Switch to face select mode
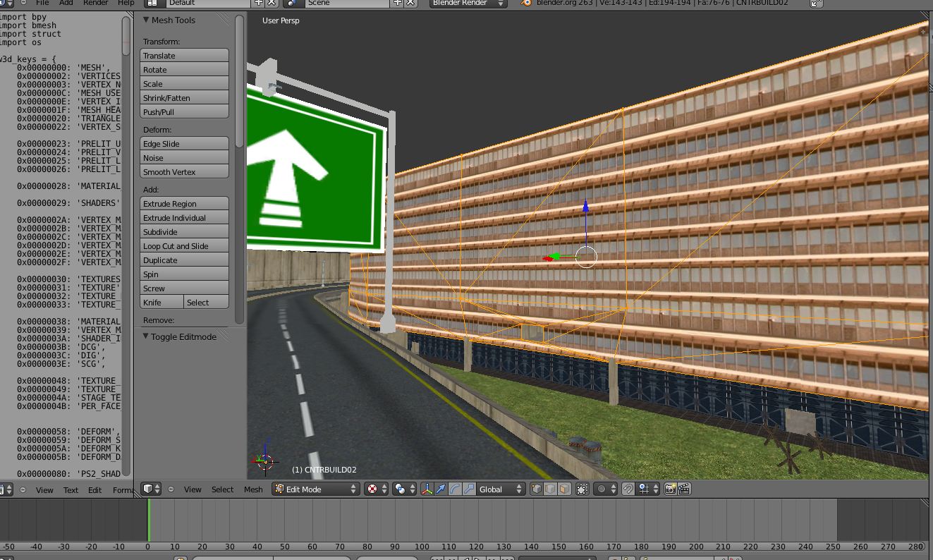 564,489
